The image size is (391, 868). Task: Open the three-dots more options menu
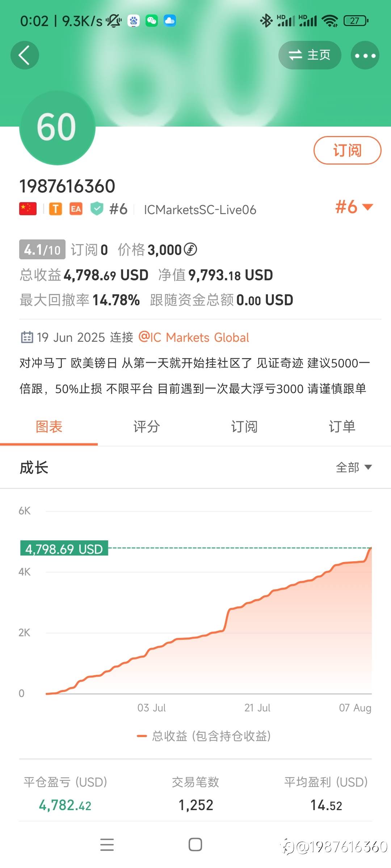pyautogui.click(x=365, y=56)
